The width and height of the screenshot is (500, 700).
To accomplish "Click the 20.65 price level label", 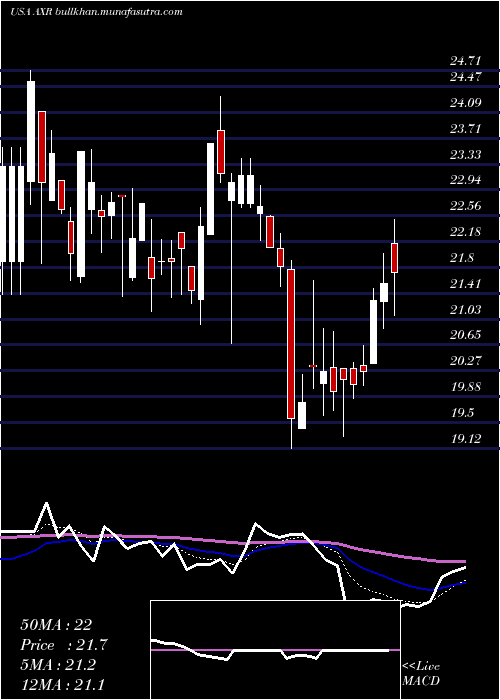I will click(466, 335).
